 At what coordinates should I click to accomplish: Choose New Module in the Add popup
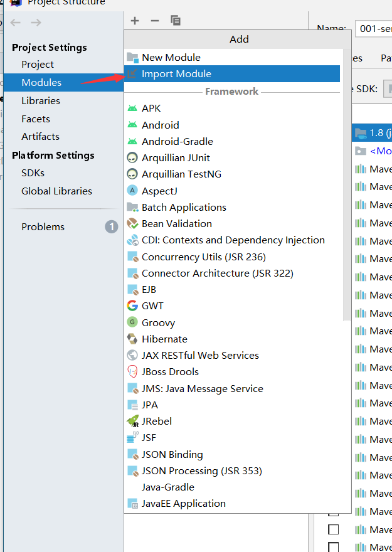pos(171,58)
